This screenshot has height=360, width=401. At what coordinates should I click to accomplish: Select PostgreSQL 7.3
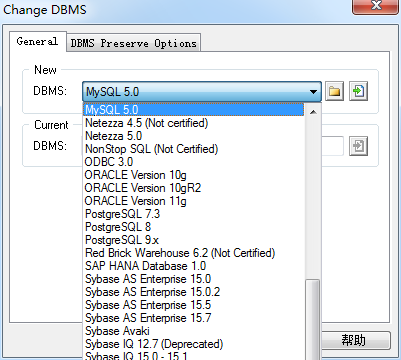click(193, 214)
